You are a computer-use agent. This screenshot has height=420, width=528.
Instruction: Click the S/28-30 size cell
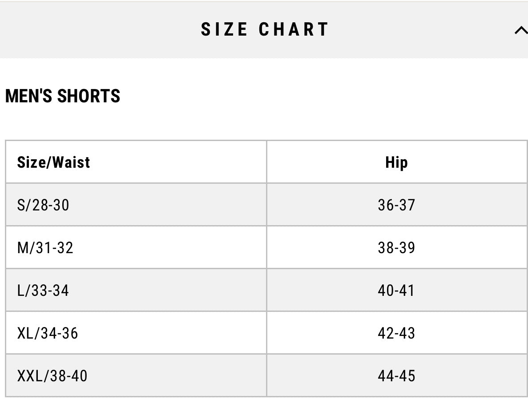[43, 205]
